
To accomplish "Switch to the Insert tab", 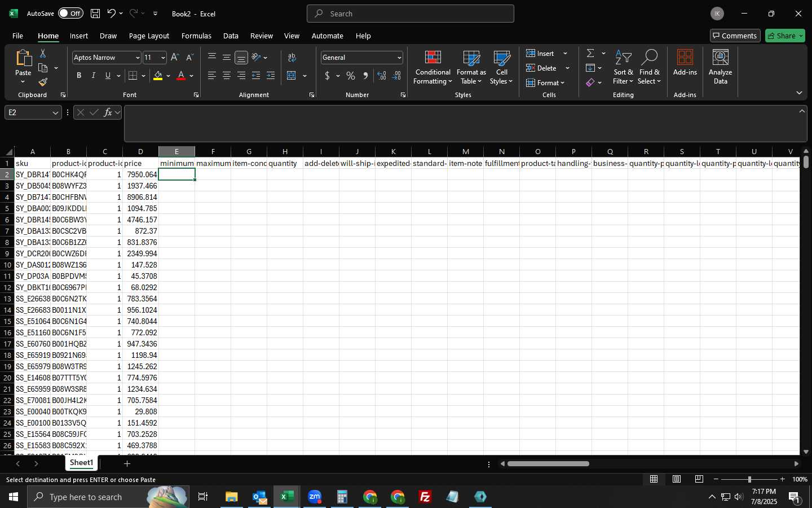I will point(79,36).
